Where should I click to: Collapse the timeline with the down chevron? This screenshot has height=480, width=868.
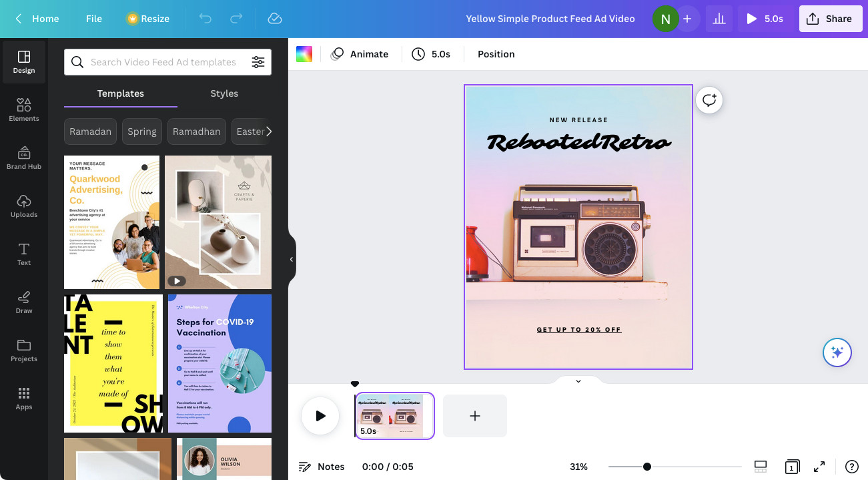(x=578, y=381)
